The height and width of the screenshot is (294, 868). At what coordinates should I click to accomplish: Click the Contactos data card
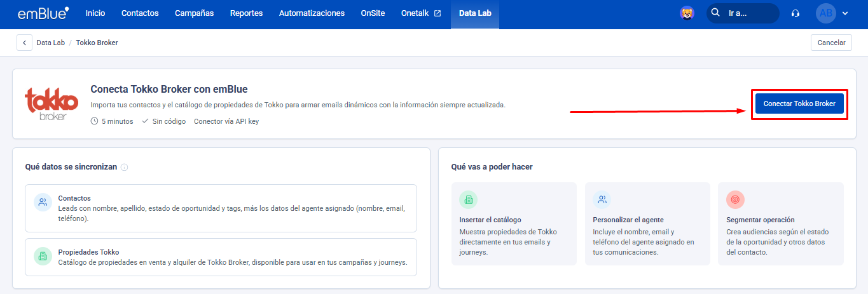[x=221, y=208]
